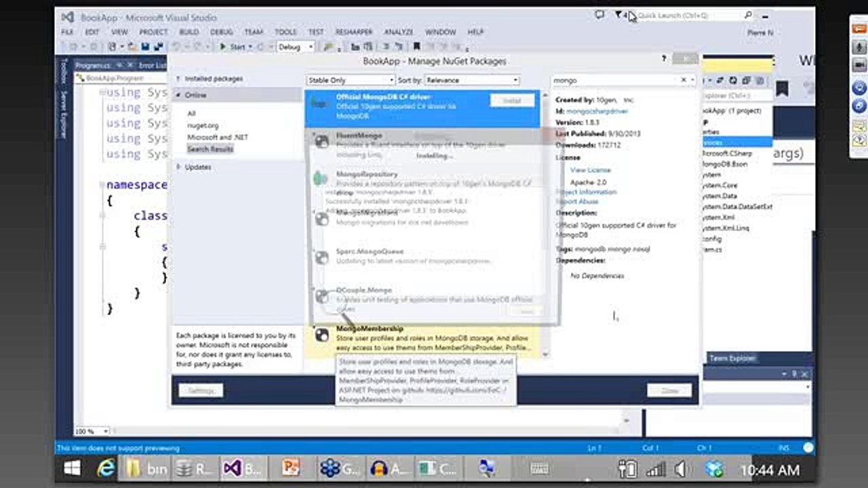
Task: Open the WINDOW menu
Action: [440, 32]
